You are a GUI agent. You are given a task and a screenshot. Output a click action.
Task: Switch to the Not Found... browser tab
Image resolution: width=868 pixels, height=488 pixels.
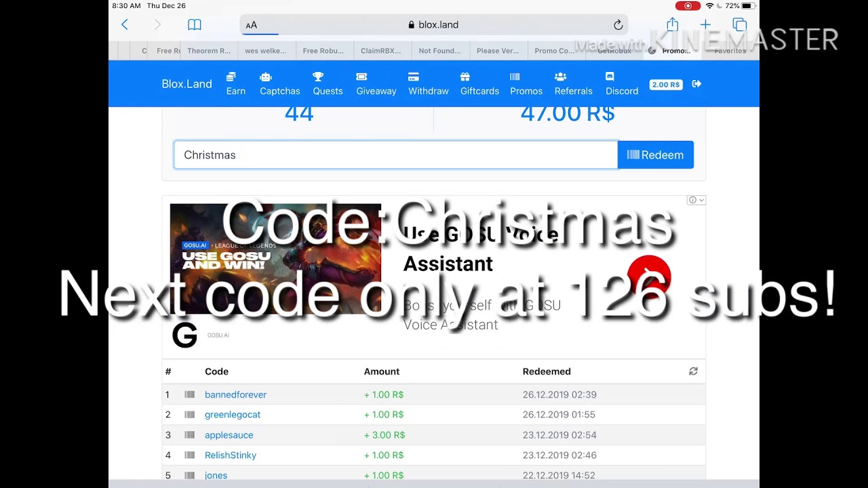[439, 51]
